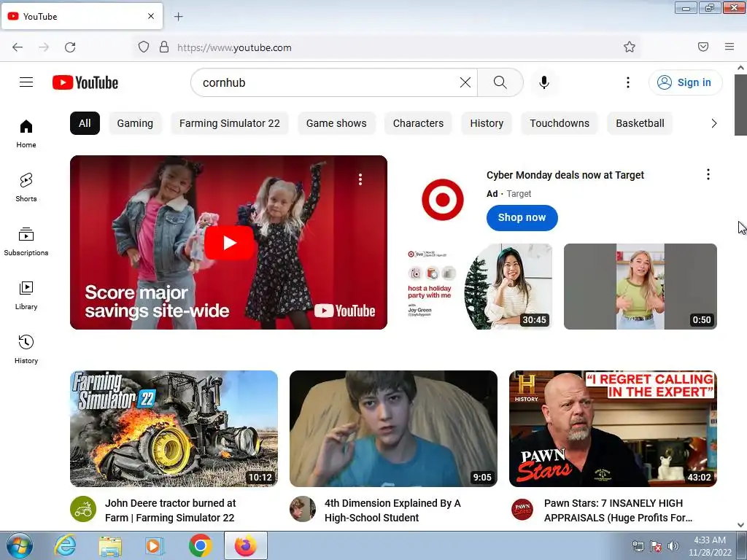Open the Windows Start menu
Screen dimensions: 747x560
[x=20, y=545]
